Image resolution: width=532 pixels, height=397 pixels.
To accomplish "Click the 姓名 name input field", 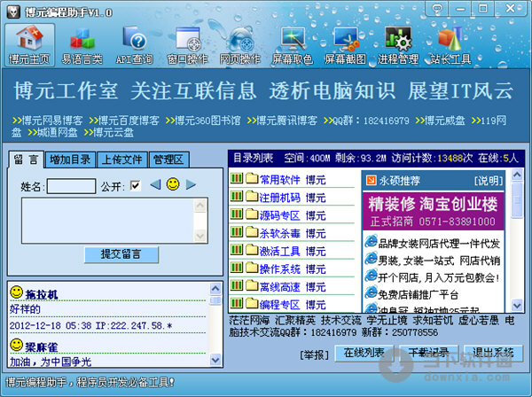I will 71,186.
